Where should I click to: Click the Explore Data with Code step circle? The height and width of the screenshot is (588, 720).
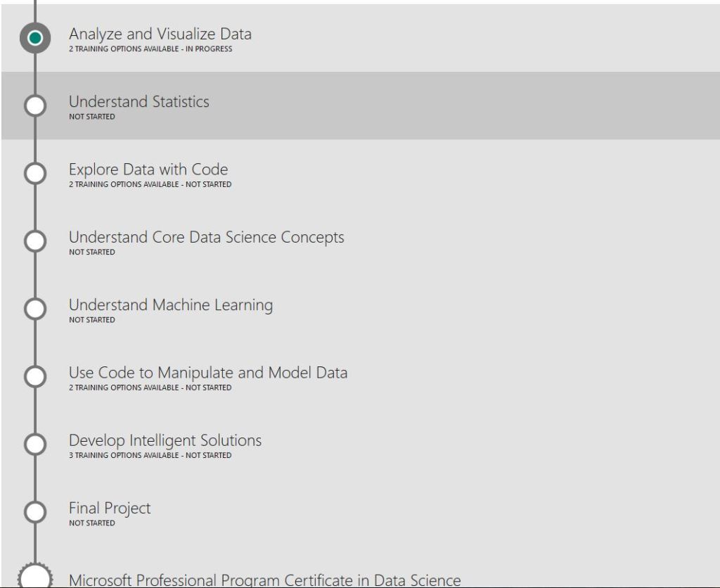[35, 173]
